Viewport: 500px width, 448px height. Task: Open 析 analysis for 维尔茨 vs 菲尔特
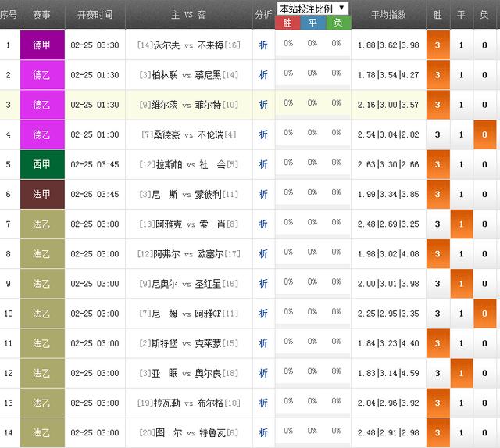[x=263, y=105]
